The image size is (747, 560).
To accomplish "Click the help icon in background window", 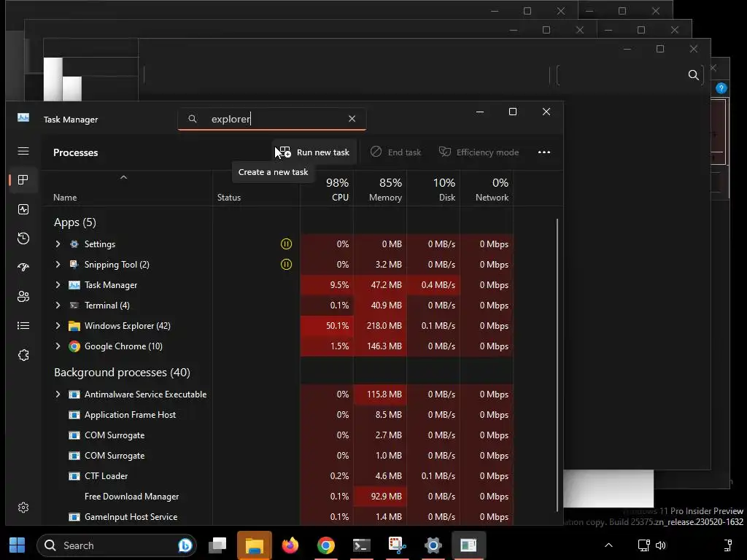I will point(721,88).
